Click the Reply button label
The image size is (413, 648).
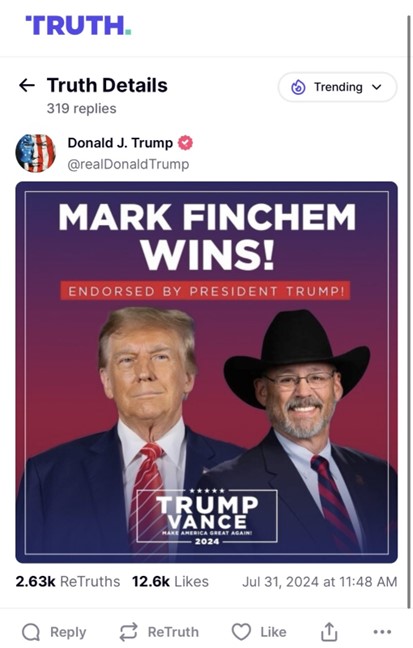68,632
